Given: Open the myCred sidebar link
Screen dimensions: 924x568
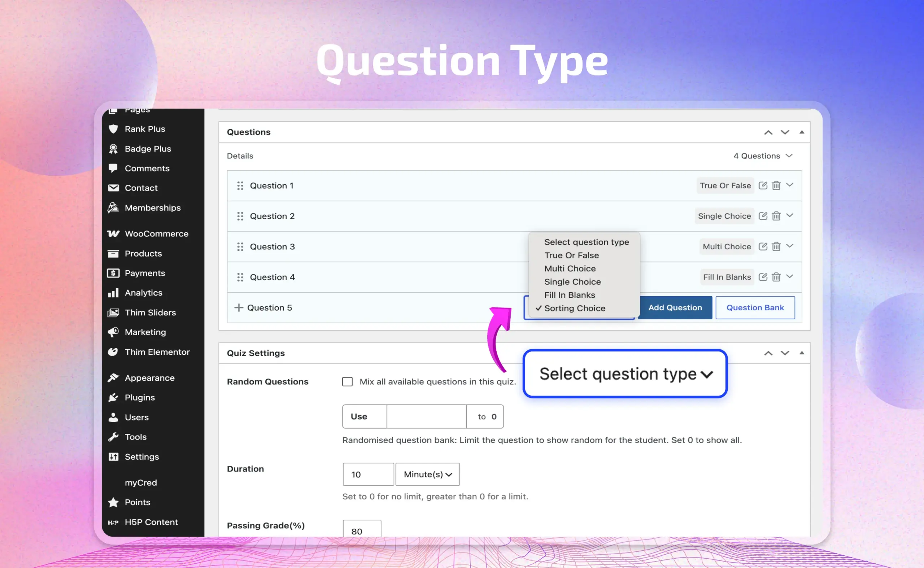Looking at the screenshot, I should 141,483.
